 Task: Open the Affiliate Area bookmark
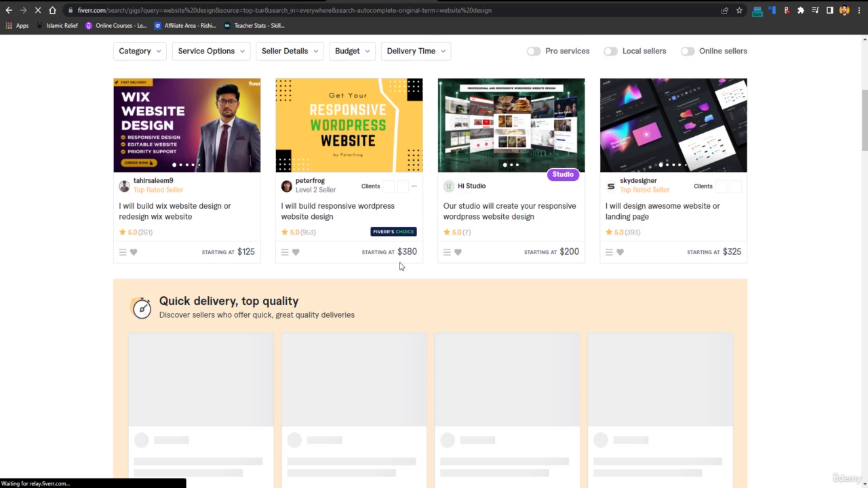(185, 26)
